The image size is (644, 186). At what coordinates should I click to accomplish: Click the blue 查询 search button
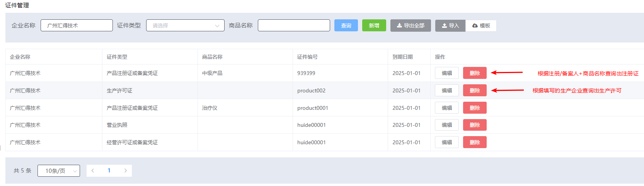(346, 26)
